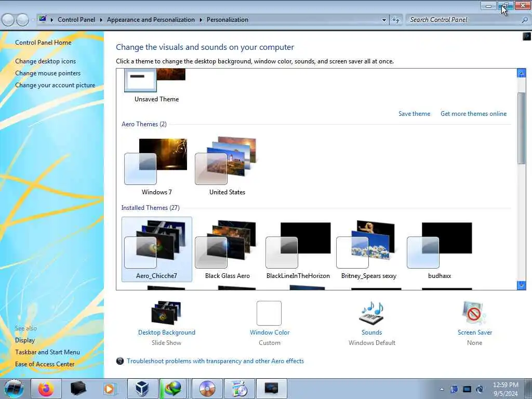Click Appearance and Personalization breadcrumb
The image size is (532, 399).
151,20
